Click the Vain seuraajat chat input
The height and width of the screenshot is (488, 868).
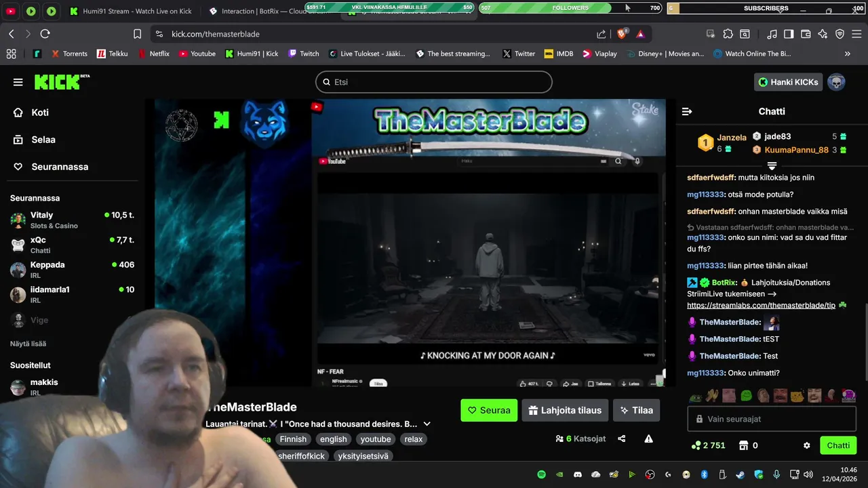click(x=772, y=419)
